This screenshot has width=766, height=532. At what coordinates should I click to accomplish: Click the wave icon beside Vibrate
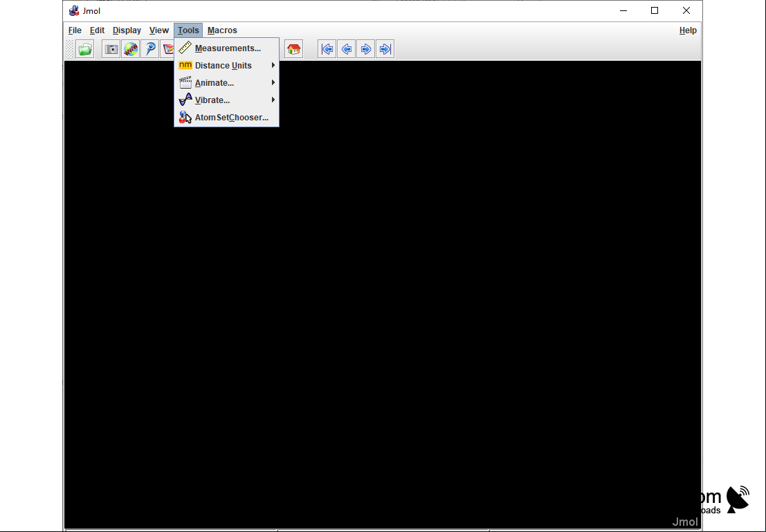(185, 100)
